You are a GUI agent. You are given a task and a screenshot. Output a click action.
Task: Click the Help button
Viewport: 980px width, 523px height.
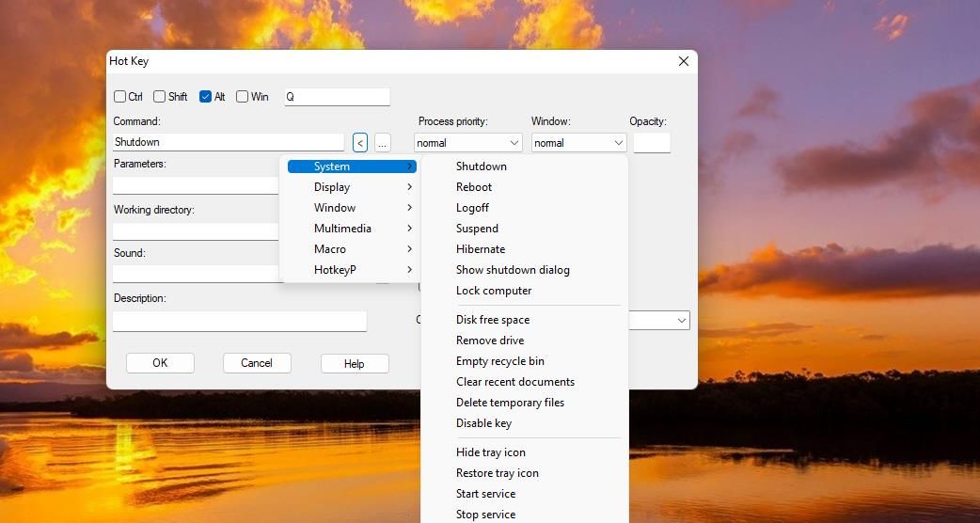click(x=354, y=364)
